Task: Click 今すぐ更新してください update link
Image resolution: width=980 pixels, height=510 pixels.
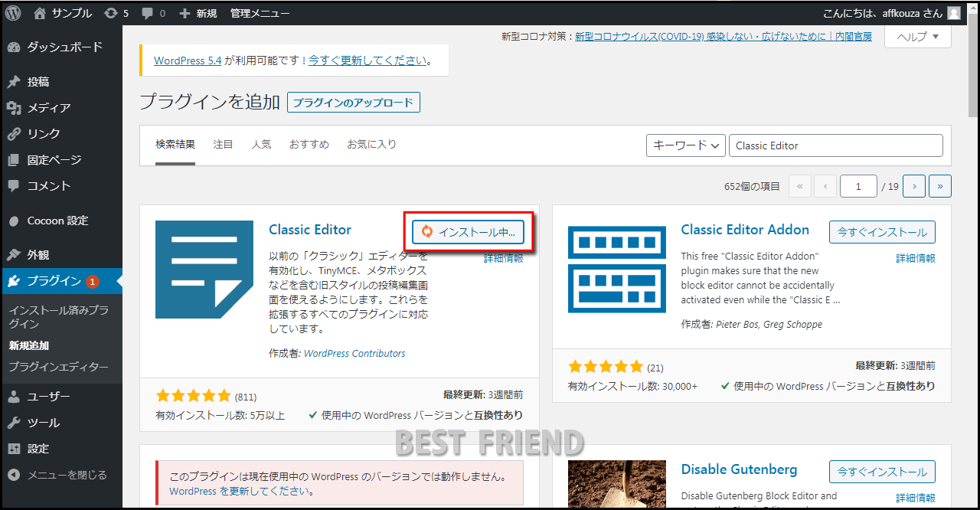Action: (367, 60)
